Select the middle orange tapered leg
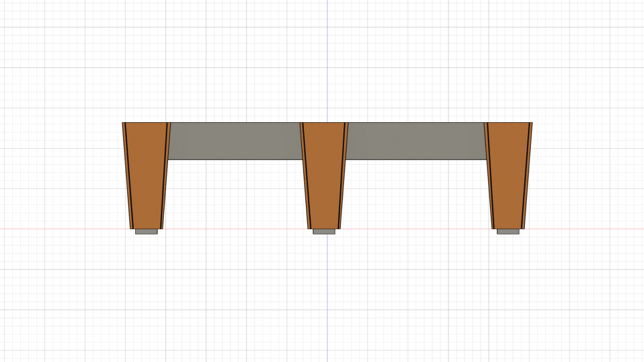 pyautogui.click(x=324, y=175)
